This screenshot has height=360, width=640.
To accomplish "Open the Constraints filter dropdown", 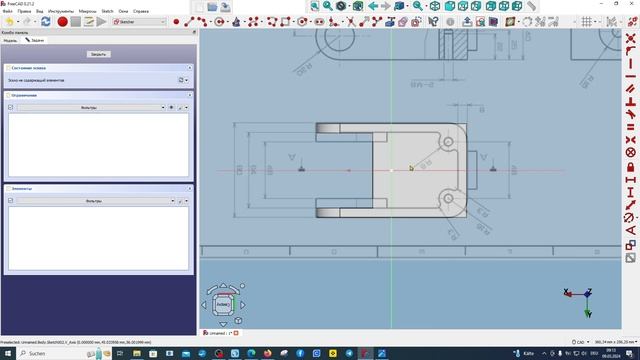I will [x=91, y=107].
